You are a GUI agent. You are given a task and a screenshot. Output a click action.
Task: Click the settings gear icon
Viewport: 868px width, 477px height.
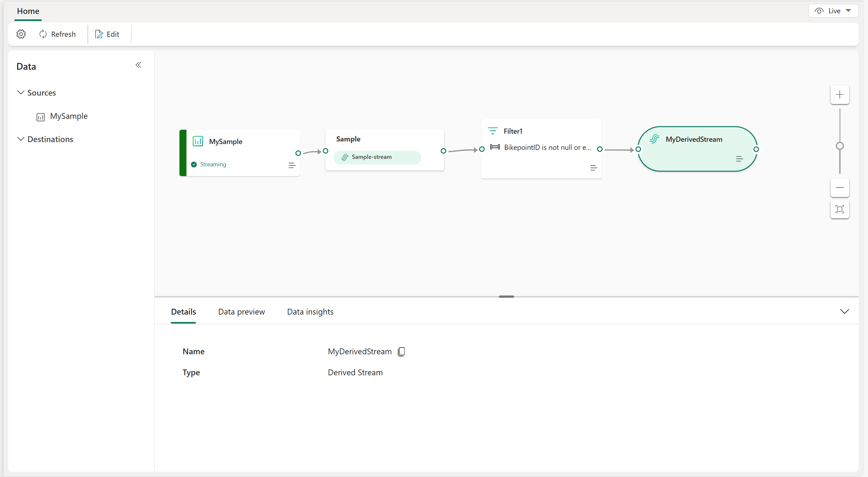point(21,34)
